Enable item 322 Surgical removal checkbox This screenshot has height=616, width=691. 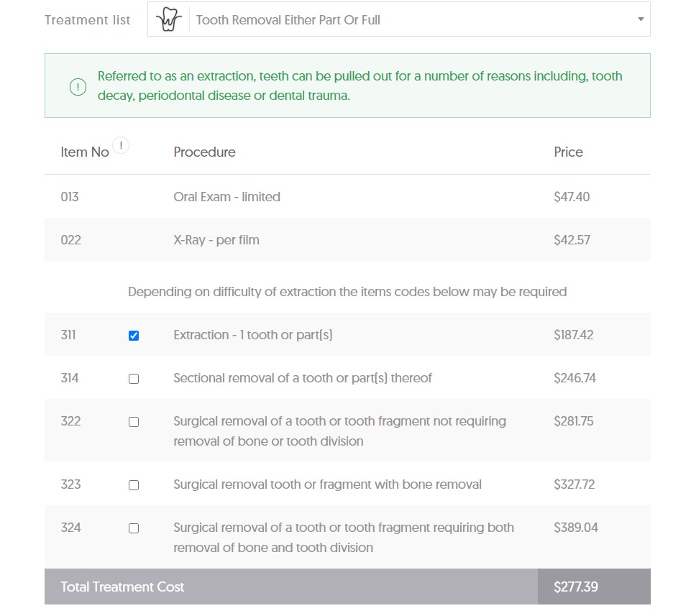point(134,422)
